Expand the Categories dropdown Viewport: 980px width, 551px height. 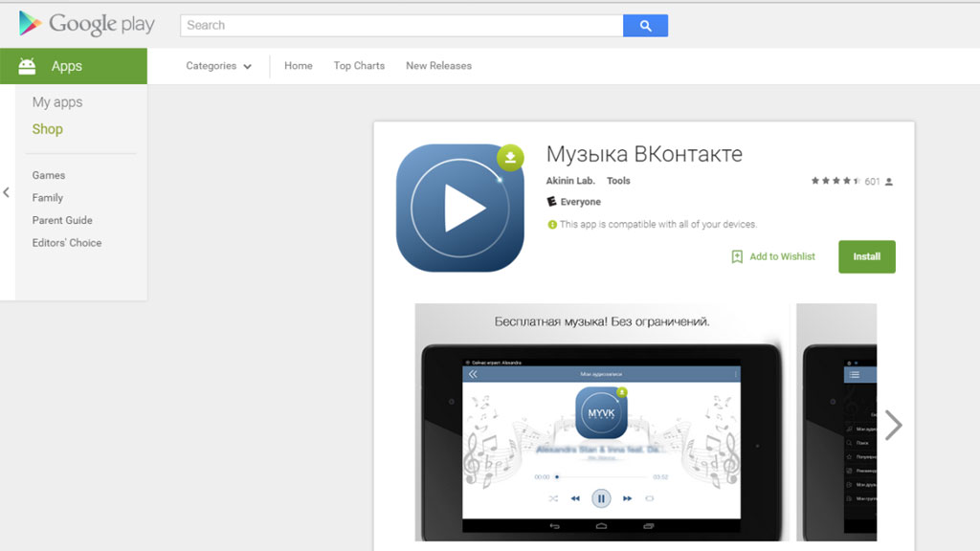coord(219,66)
